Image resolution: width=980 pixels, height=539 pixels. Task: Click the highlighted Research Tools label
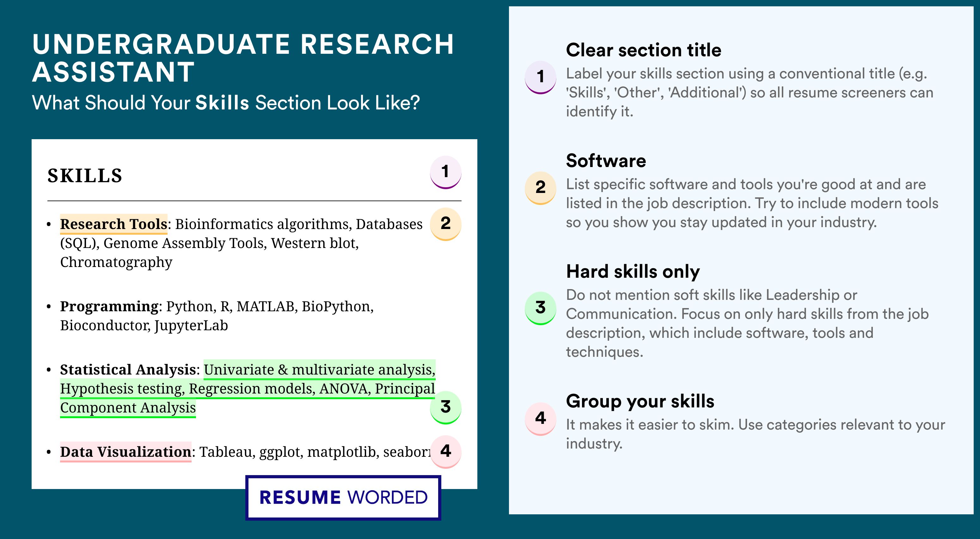113,224
